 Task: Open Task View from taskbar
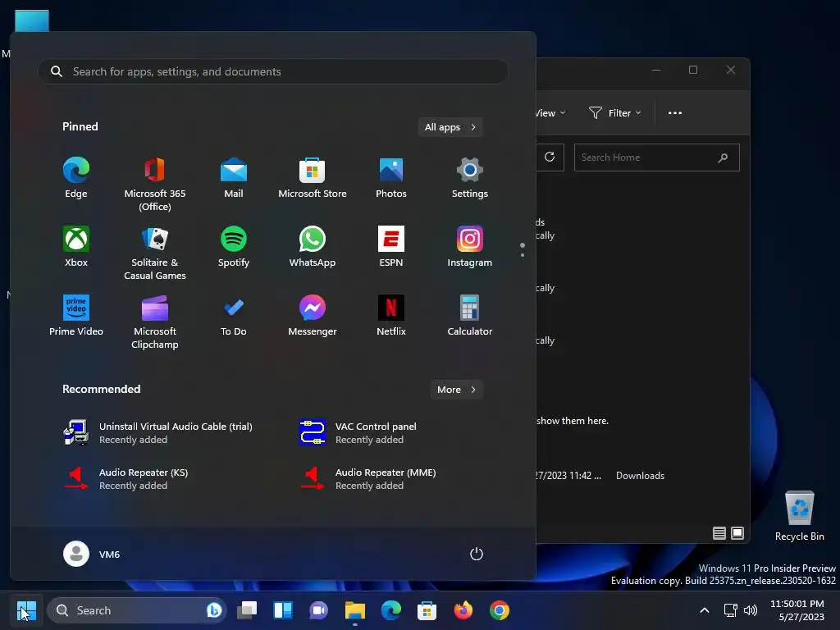[x=247, y=610]
